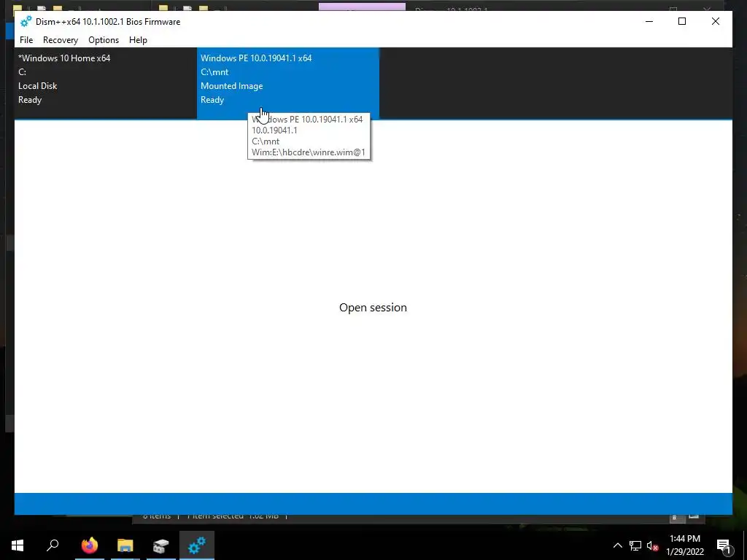Open the disk drive app on the taskbar

click(x=161, y=545)
